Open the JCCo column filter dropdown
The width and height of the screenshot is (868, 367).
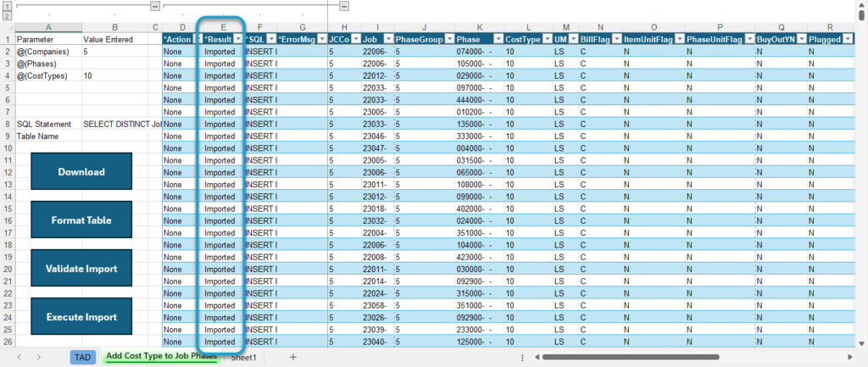[x=355, y=39]
